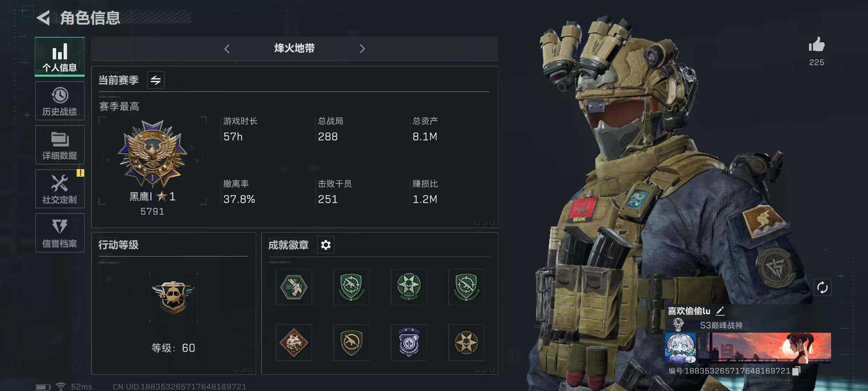Open the 烽火地带 mode selector title

click(x=294, y=48)
